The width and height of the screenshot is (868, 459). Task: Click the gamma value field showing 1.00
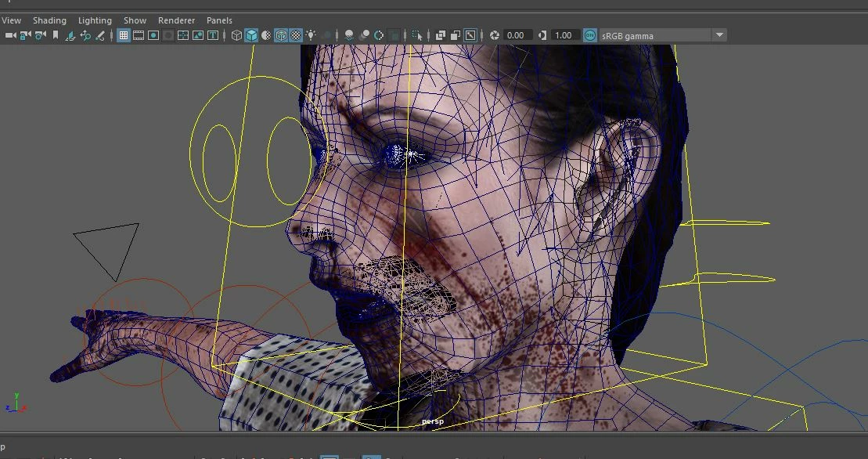(x=563, y=35)
